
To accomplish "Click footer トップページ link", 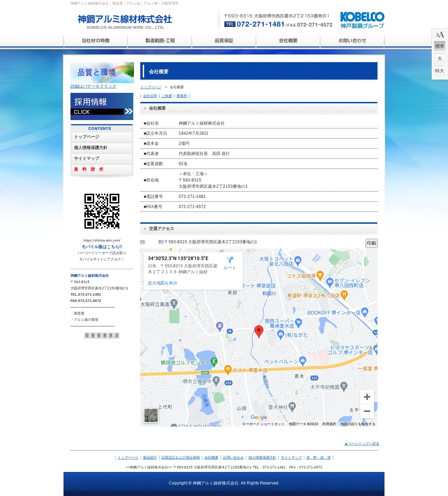I will (128, 458).
